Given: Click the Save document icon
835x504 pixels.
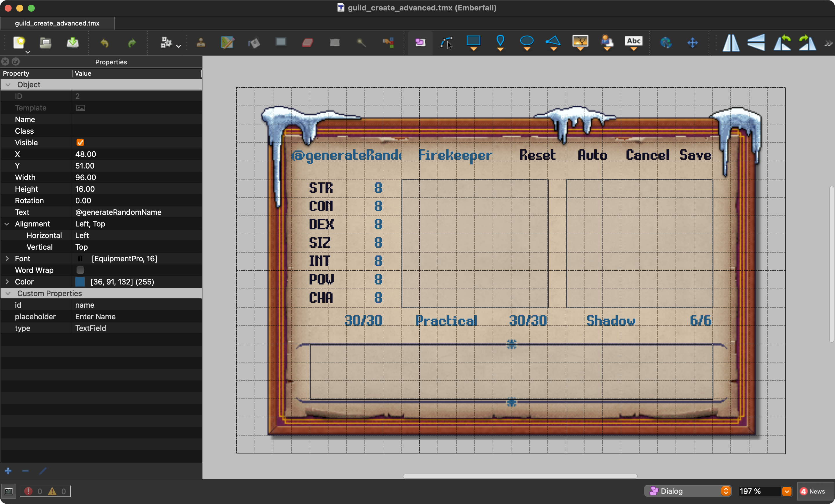Looking at the screenshot, I should pos(72,43).
